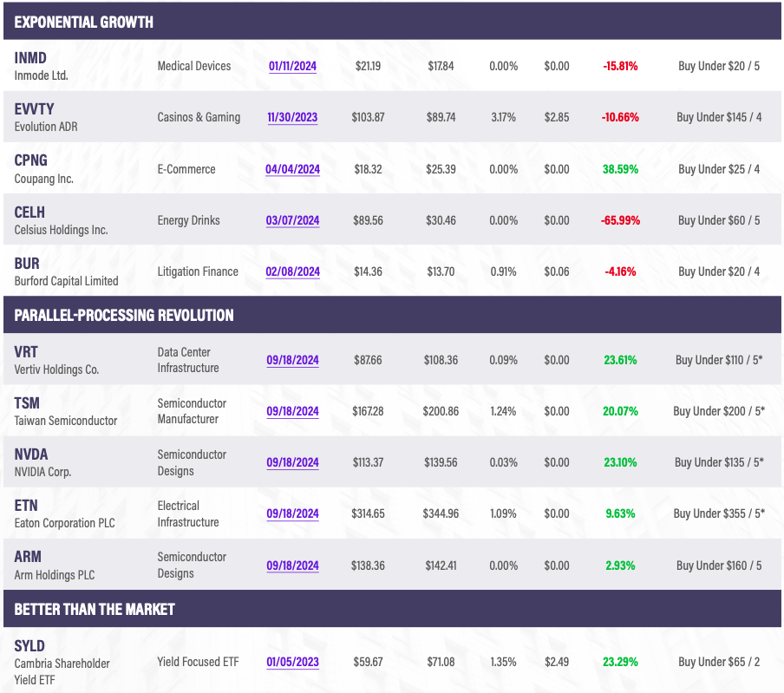Select the CPNG ticker symbol

pos(30,160)
